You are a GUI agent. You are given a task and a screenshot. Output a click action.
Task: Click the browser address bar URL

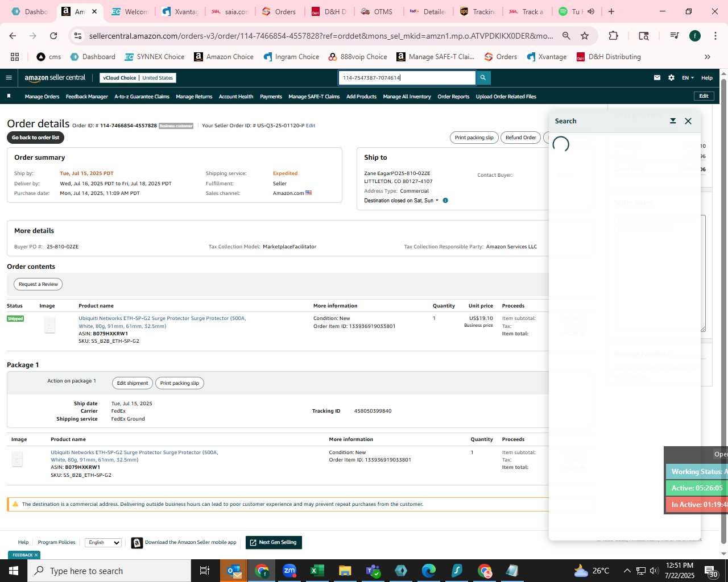click(321, 36)
